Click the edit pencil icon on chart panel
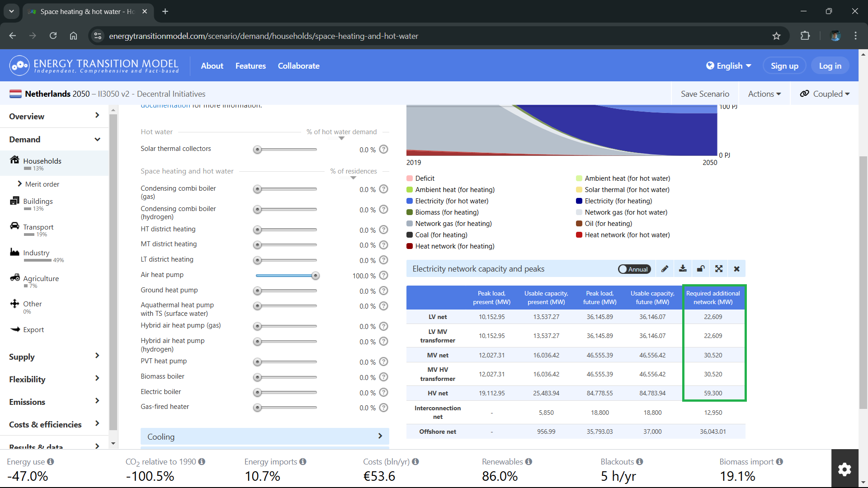Viewport: 868px width, 488px height. [665, 269]
